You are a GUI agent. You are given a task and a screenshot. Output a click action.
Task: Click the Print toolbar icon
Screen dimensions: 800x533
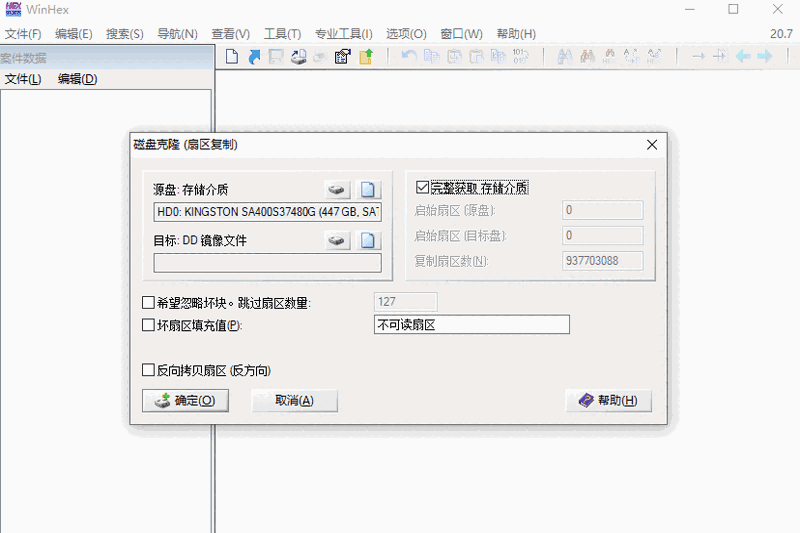(x=320, y=56)
